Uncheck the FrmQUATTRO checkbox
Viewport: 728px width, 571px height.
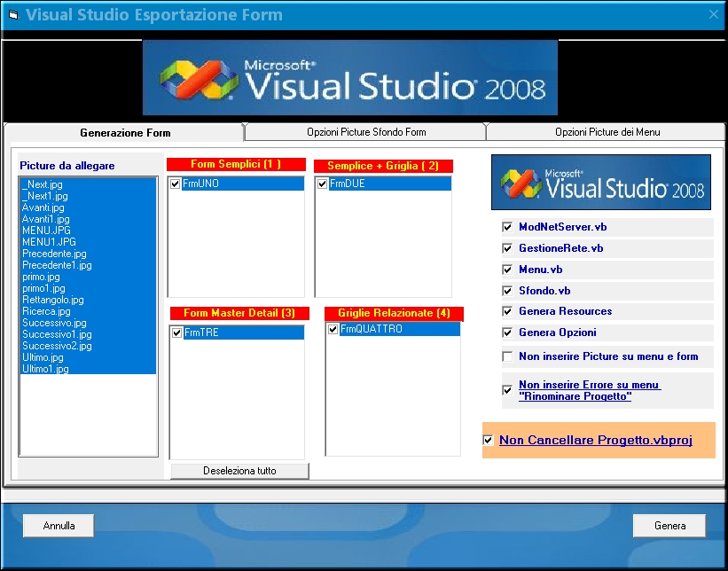(333, 329)
